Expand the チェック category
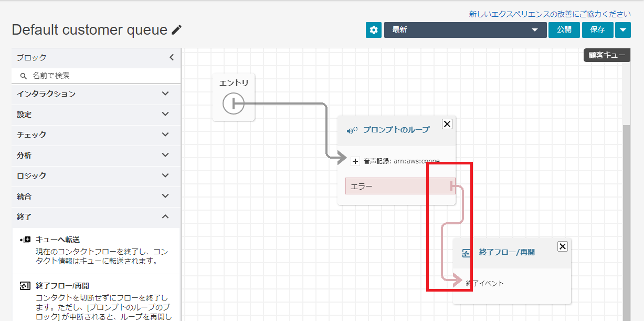 (x=96, y=135)
